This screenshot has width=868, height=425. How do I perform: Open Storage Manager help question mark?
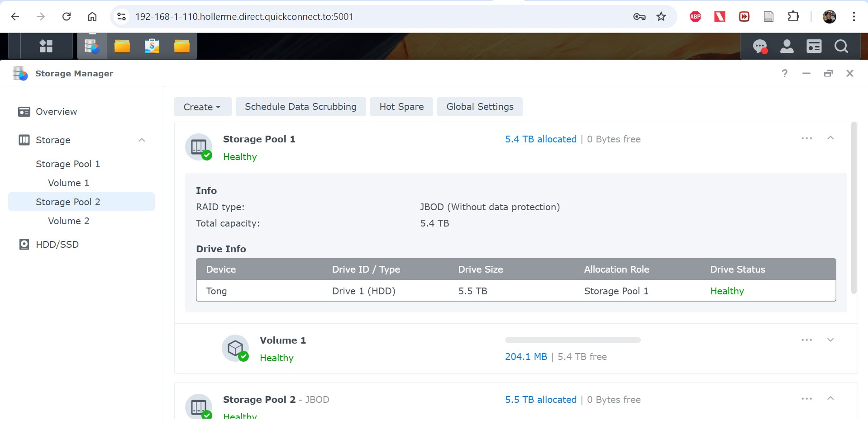coord(785,73)
